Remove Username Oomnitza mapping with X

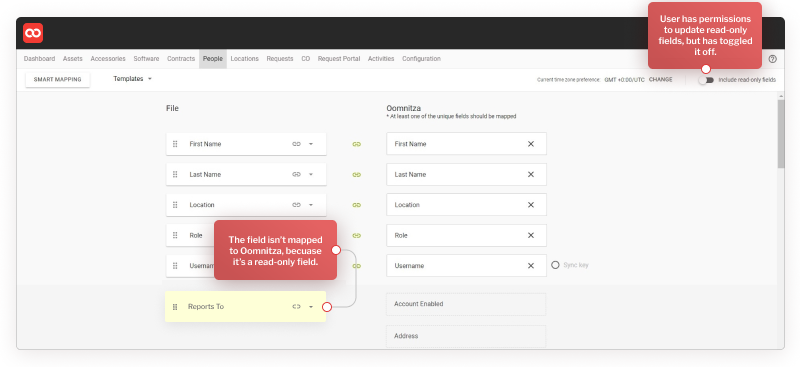point(531,266)
